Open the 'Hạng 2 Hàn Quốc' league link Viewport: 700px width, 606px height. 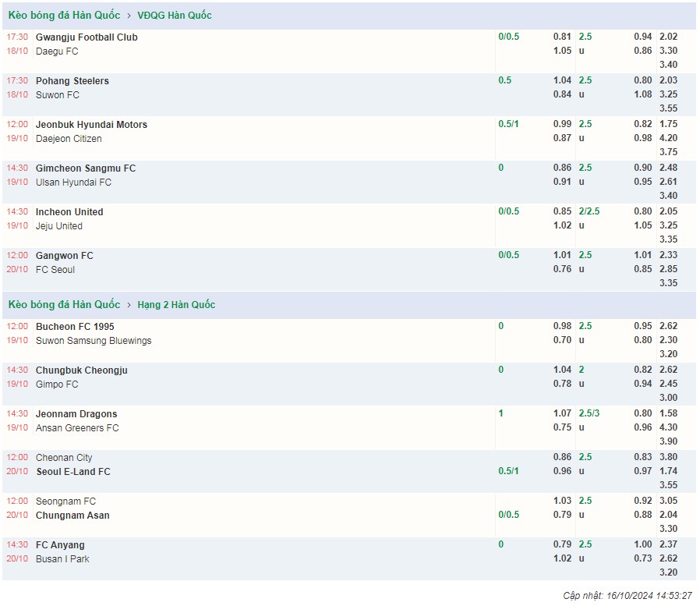tap(176, 305)
